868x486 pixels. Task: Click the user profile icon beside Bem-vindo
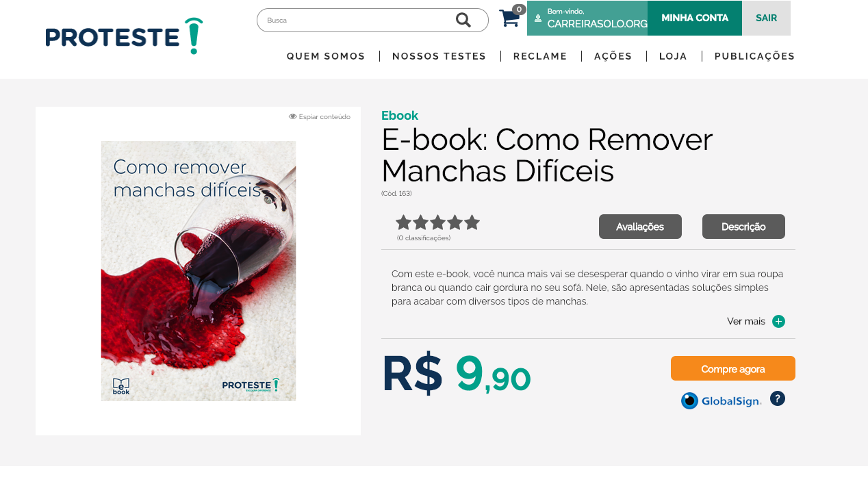pos(538,18)
